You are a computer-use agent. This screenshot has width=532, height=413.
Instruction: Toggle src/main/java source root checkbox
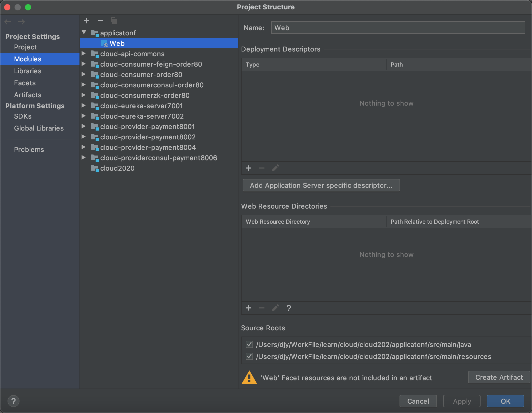249,344
